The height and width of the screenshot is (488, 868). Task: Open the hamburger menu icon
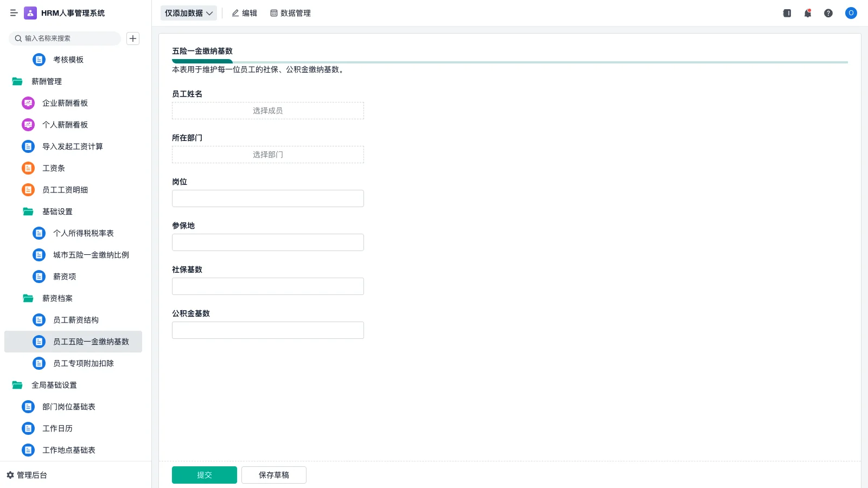[14, 13]
